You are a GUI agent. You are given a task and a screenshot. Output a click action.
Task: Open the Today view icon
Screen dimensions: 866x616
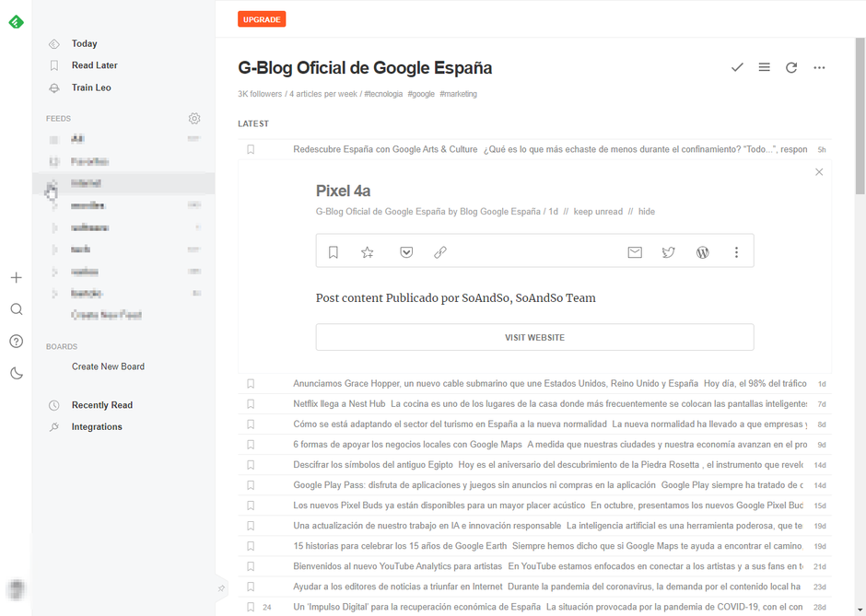(x=54, y=43)
